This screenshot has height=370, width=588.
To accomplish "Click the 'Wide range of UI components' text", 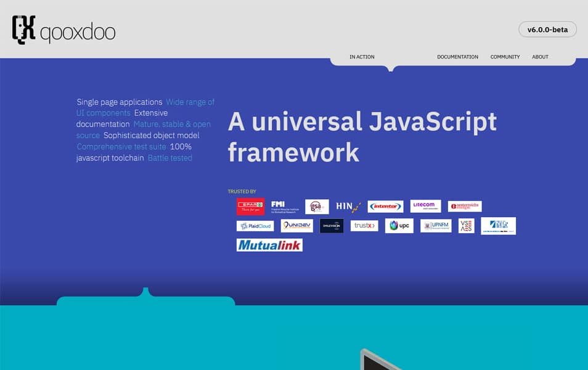I will coord(145,107).
